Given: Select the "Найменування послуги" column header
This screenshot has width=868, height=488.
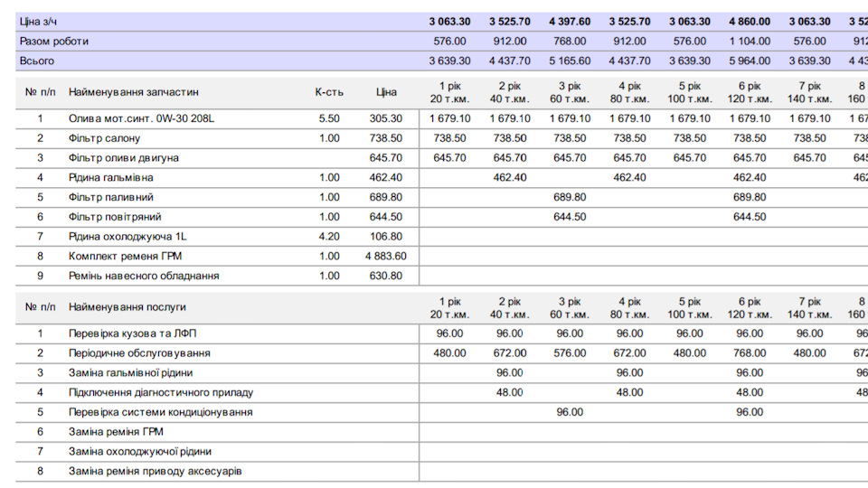Looking at the screenshot, I should (127, 307).
